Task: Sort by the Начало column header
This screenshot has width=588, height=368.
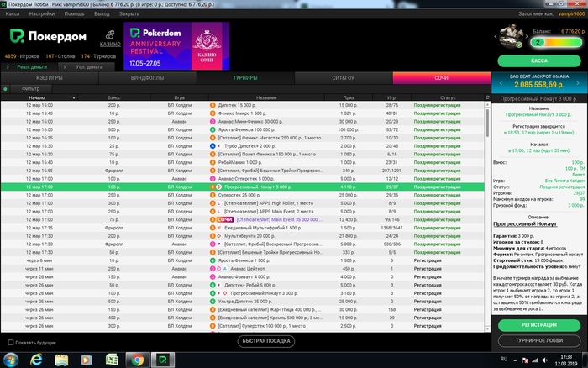Action: coord(37,97)
